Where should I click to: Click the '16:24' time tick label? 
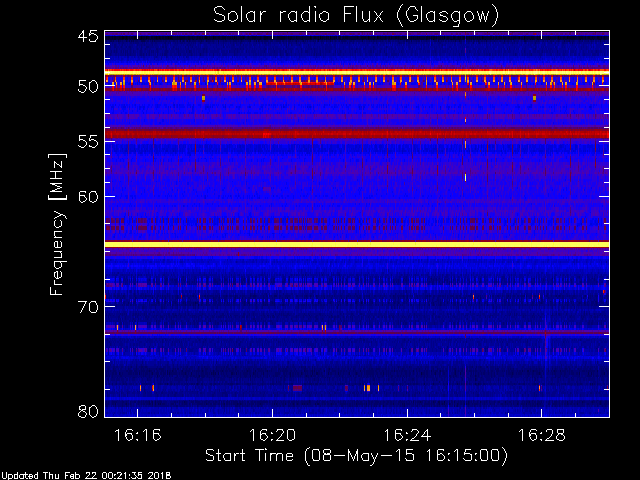click(407, 435)
